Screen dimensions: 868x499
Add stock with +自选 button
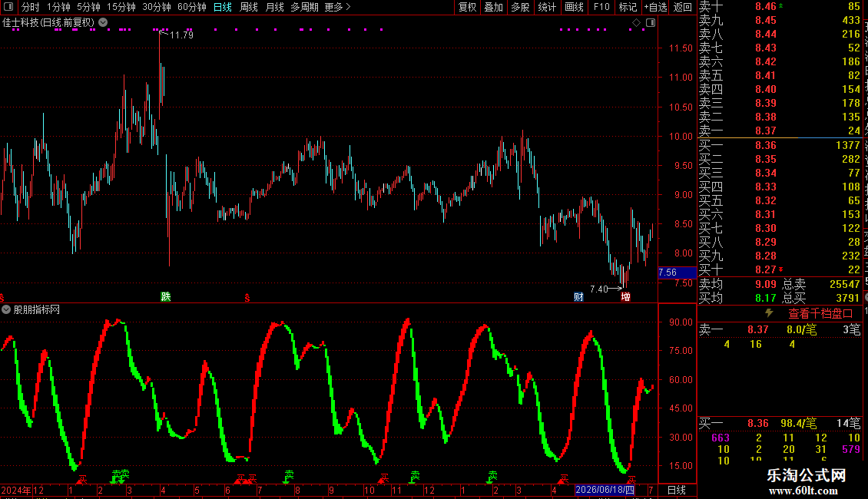pyautogui.click(x=655, y=7)
